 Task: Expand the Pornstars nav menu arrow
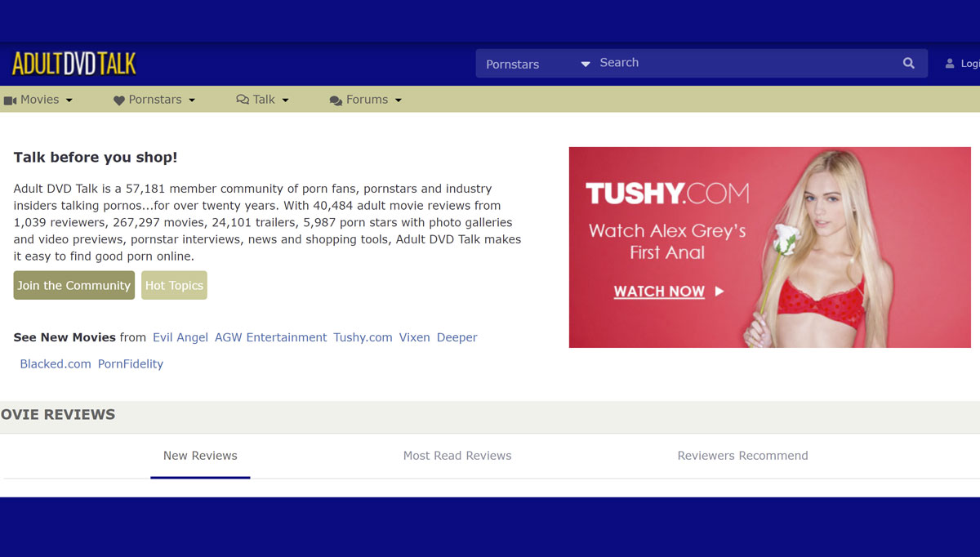click(x=192, y=100)
